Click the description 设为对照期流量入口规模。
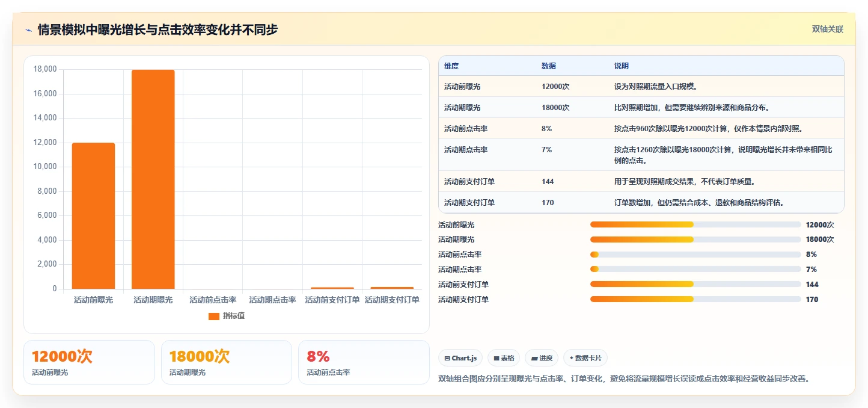This screenshot has height=408, width=868. point(656,87)
